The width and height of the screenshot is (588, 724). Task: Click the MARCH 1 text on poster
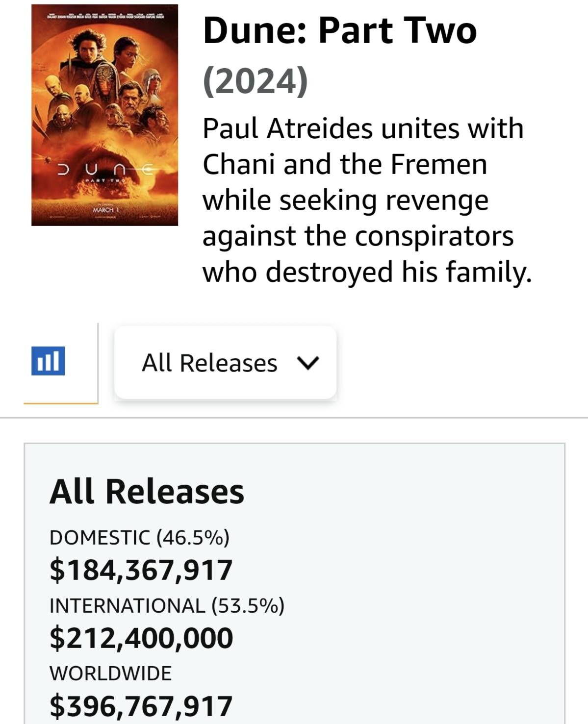point(103,210)
